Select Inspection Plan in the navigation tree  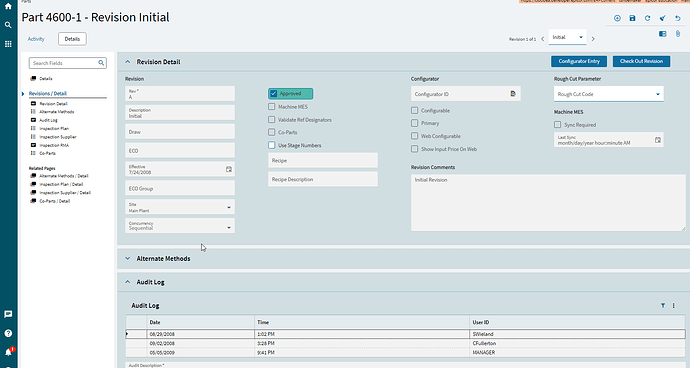point(54,129)
